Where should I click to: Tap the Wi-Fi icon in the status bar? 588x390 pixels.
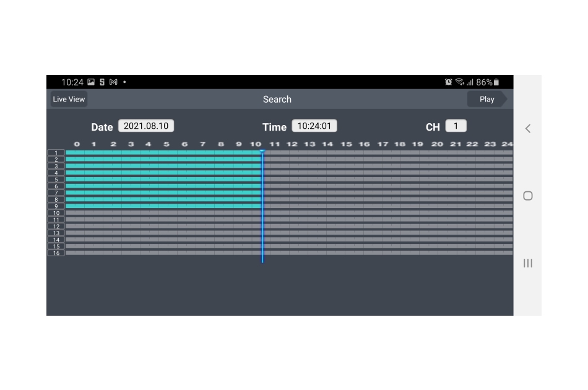tap(459, 81)
